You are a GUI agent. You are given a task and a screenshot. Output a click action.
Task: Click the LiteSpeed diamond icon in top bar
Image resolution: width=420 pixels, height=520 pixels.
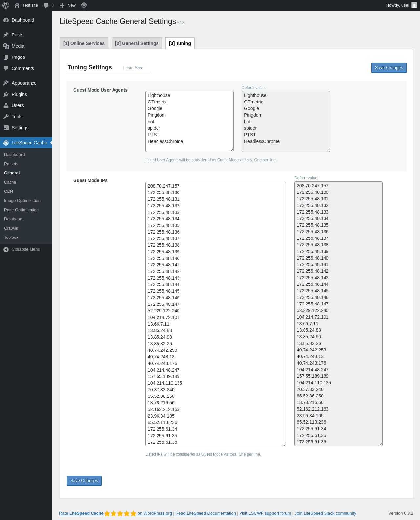(84, 5)
